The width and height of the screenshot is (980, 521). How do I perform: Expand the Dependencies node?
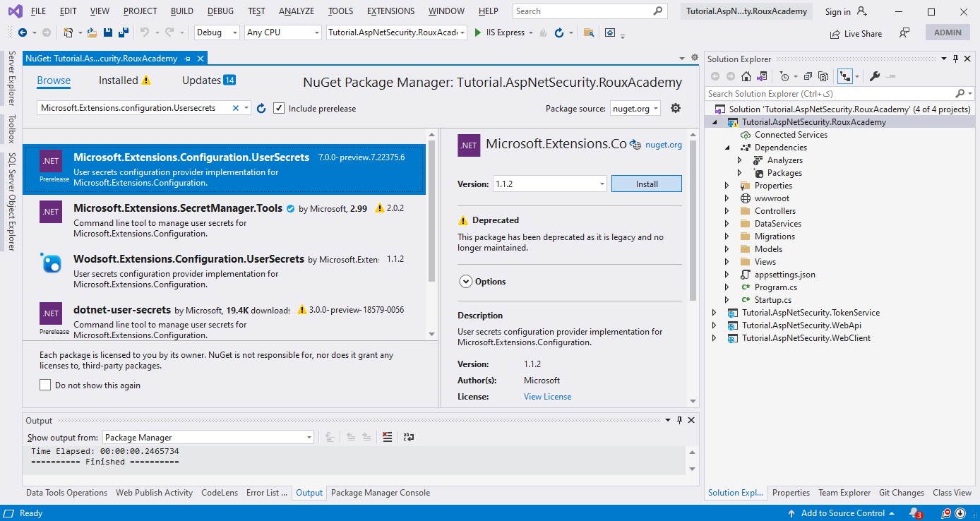click(727, 147)
